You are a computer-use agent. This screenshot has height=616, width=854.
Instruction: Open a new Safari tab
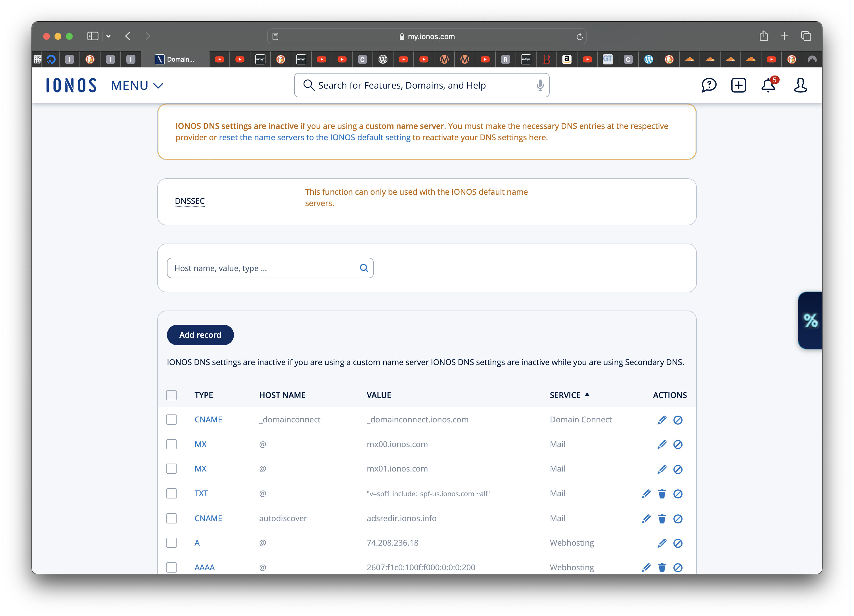tap(784, 36)
